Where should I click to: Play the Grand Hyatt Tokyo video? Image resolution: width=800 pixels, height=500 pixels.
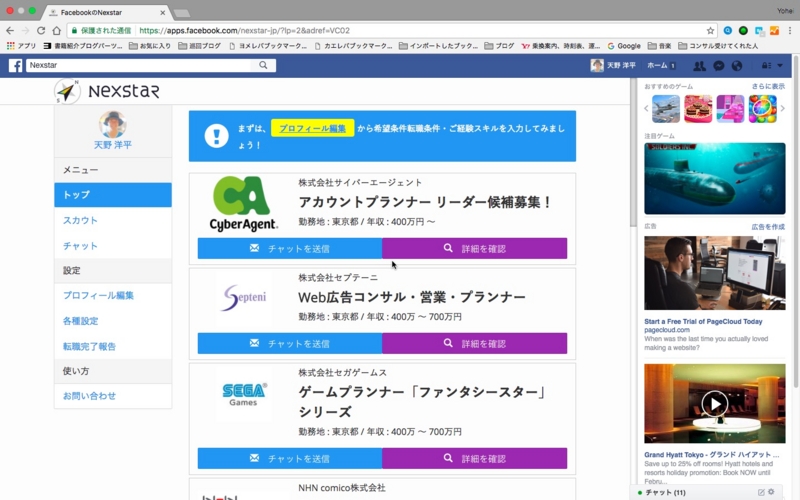[715, 404]
